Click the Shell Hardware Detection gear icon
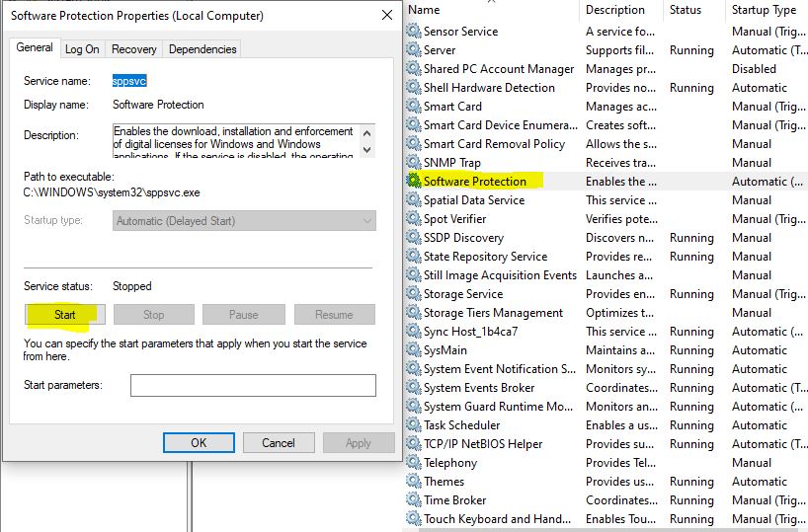This screenshot has height=532, width=808. point(414,87)
